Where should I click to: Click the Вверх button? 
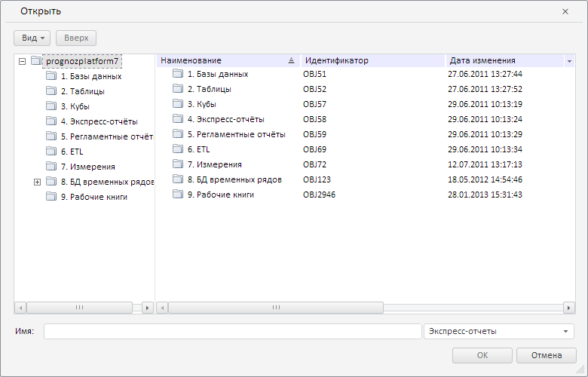76,38
